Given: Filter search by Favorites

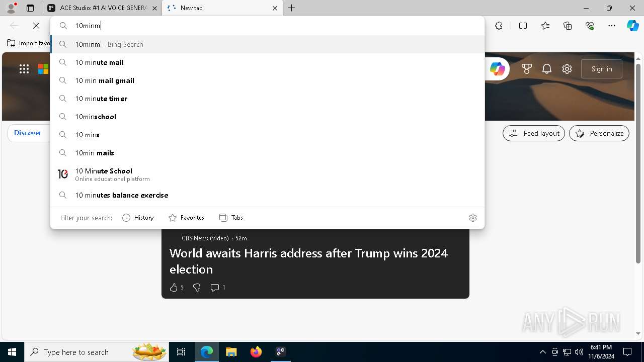Looking at the screenshot, I should 186,218.
